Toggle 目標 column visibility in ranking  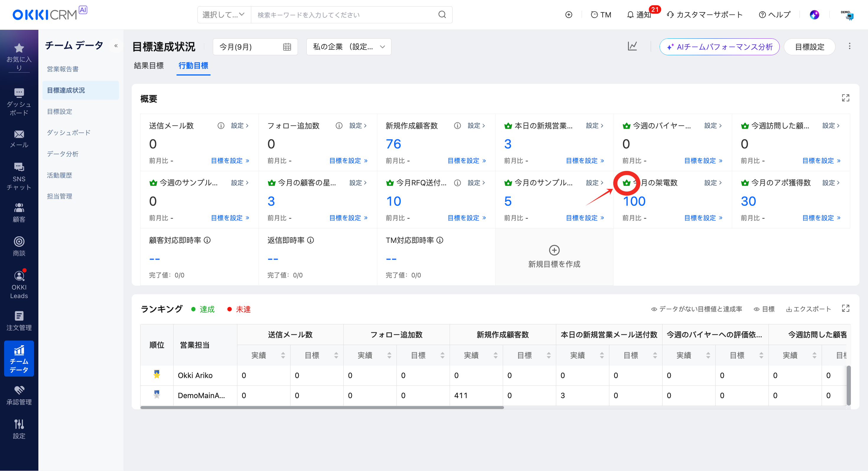pos(764,309)
